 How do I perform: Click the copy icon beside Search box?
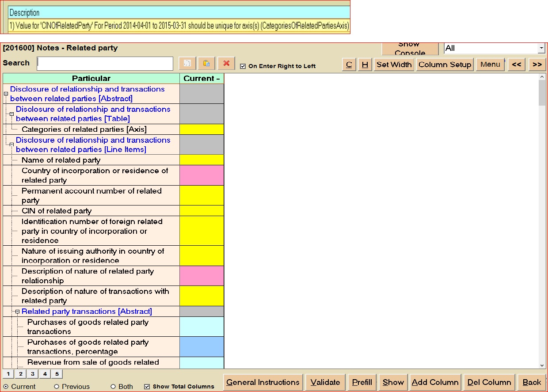point(187,63)
